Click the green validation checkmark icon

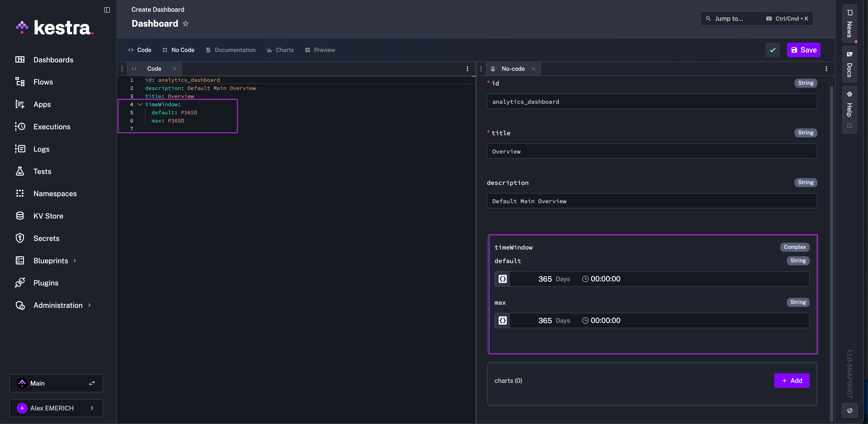pyautogui.click(x=772, y=50)
